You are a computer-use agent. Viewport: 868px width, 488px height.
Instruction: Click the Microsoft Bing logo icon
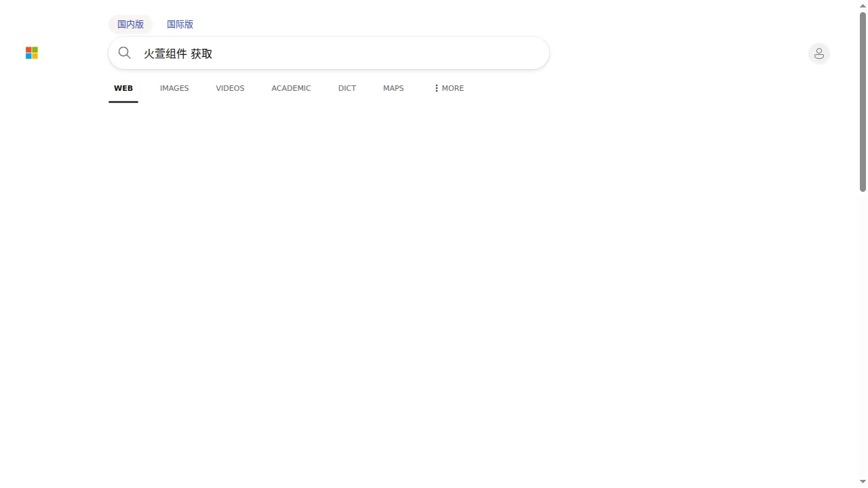[x=32, y=53]
